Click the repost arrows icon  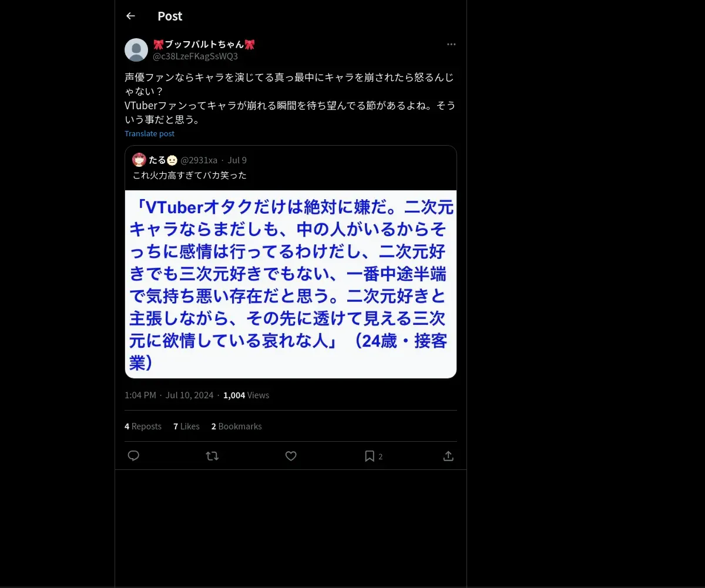coord(212,456)
